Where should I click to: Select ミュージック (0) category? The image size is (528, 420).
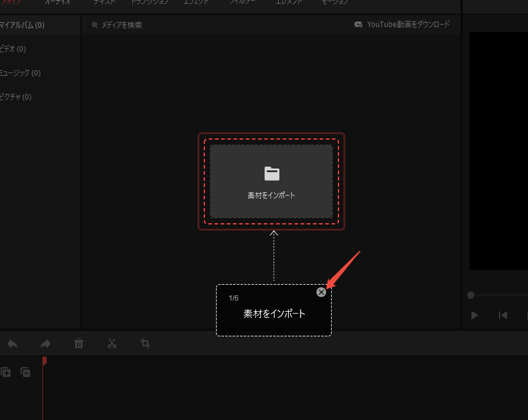pyautogui.click(x=20, y=73)
